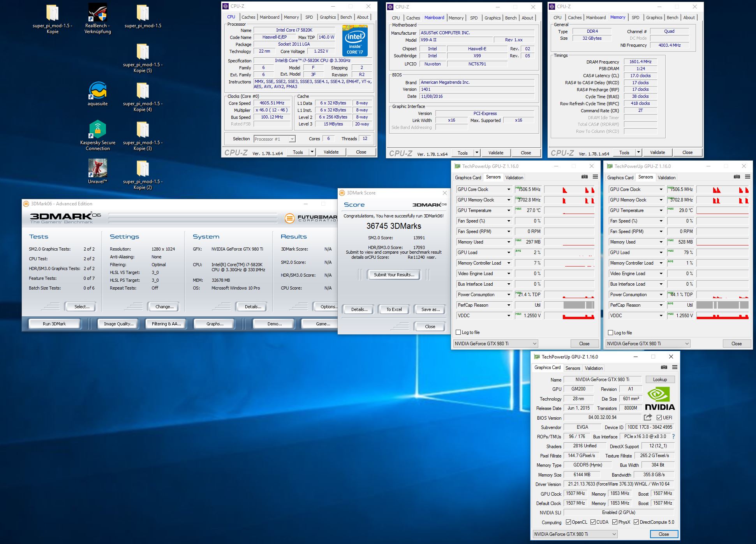The image size is (756, 544).
Task: Enable Log to file in right GPU-Z window
Action: click(611, 332)
